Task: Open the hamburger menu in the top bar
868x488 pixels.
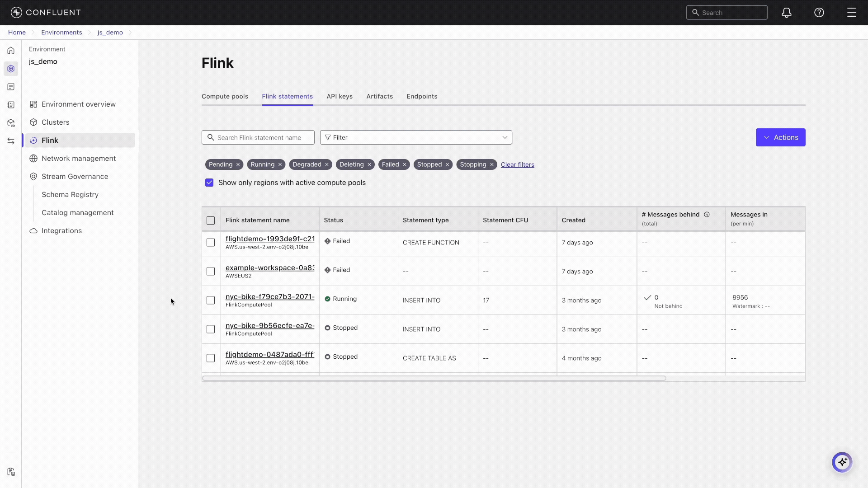Action: [852, 12]
